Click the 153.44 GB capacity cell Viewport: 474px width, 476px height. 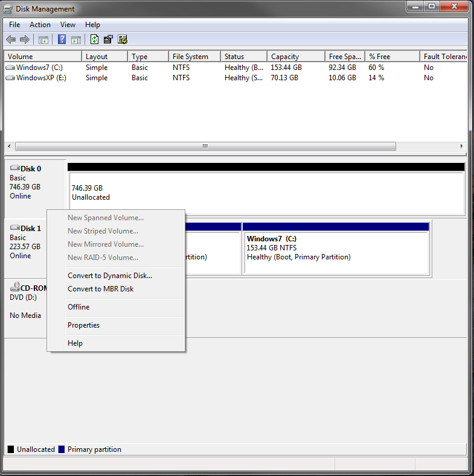point(286,68)
